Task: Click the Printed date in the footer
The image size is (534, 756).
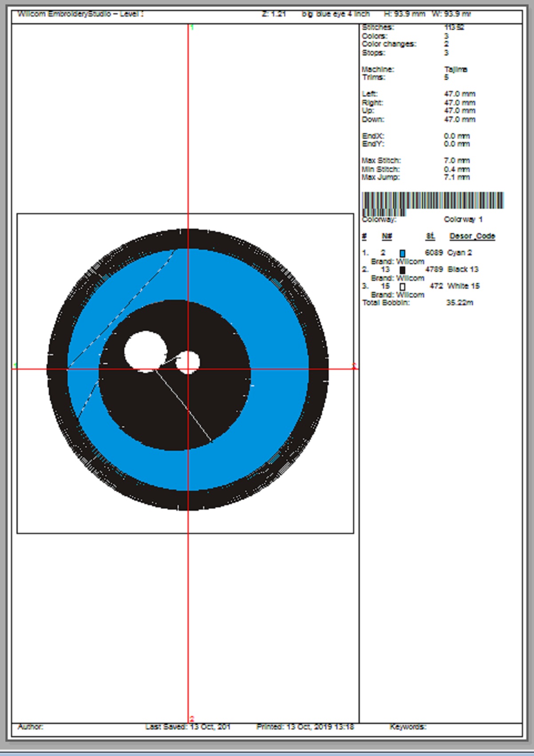Action: click(305, 727)
